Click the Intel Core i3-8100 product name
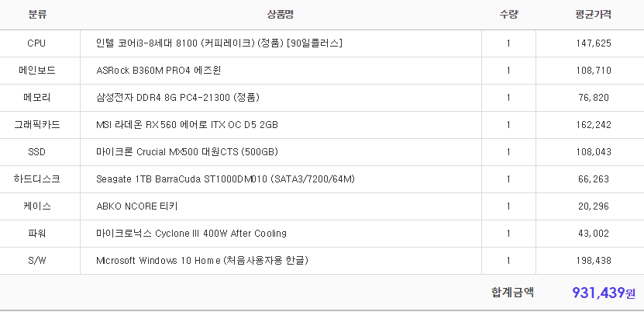Screen dimensions: 644x312 point(219,43)
